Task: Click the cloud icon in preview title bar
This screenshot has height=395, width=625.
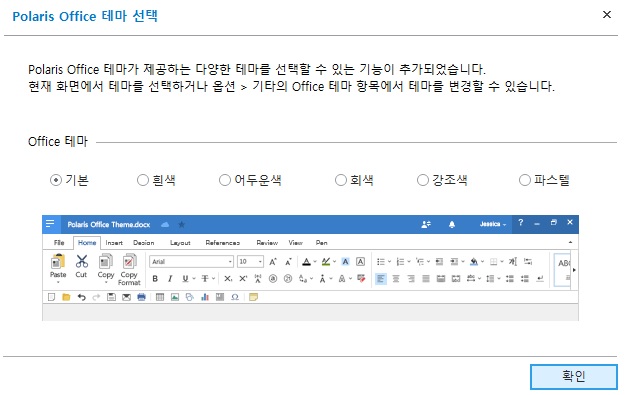Action: coord(165,225)
